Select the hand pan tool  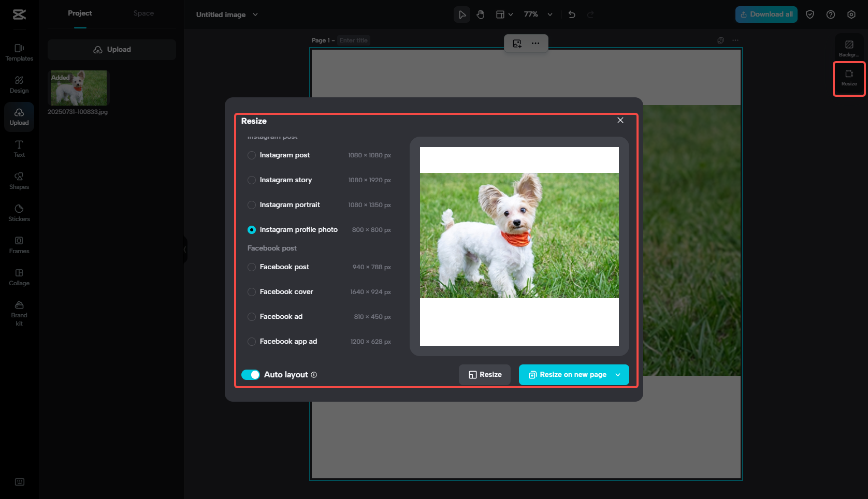click(x=481, y=14)
